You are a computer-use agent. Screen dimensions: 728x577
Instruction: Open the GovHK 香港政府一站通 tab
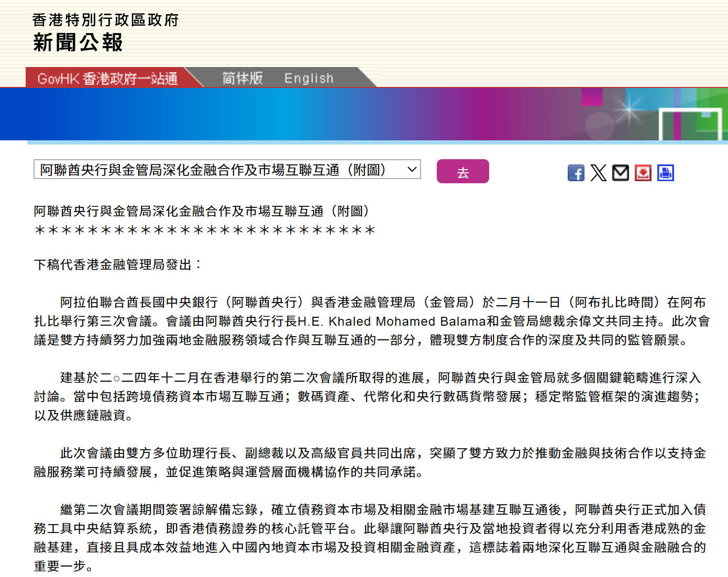tap(107, 79)
